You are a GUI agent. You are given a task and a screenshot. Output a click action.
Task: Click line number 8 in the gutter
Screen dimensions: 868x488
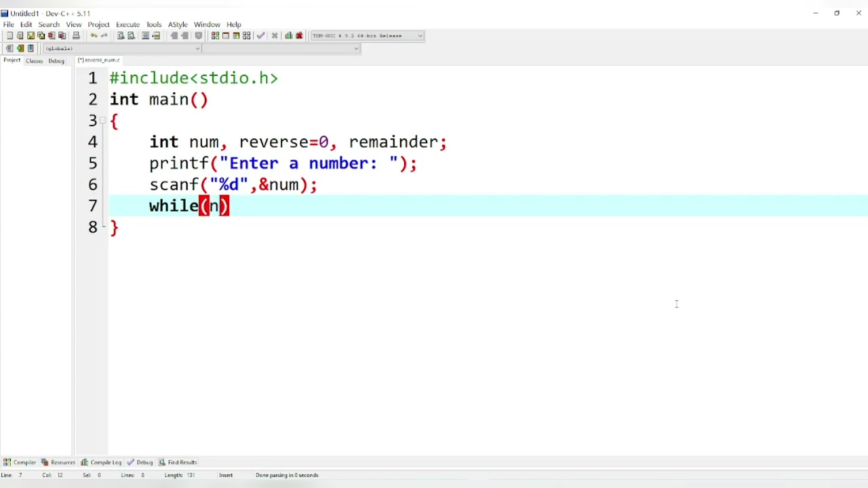point(93,227)
